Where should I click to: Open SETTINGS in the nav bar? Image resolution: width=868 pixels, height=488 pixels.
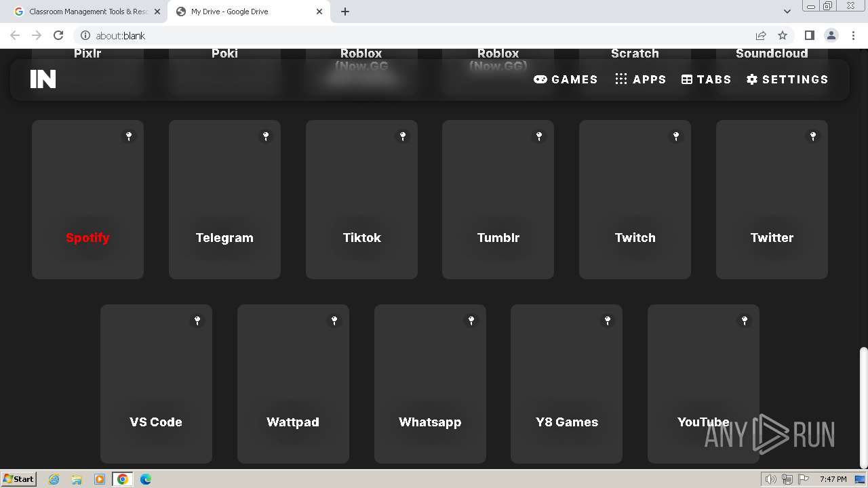tap(787, 79)
